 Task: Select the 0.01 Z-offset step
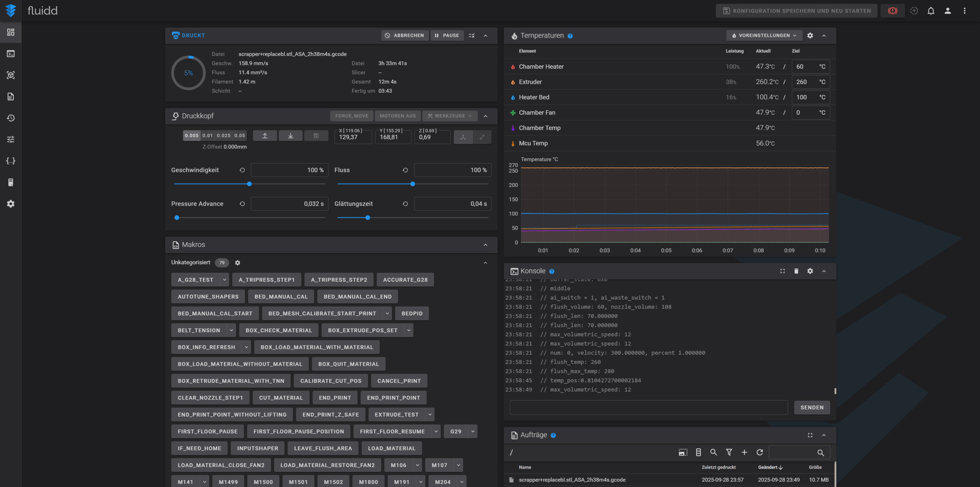tap(207, 136)
